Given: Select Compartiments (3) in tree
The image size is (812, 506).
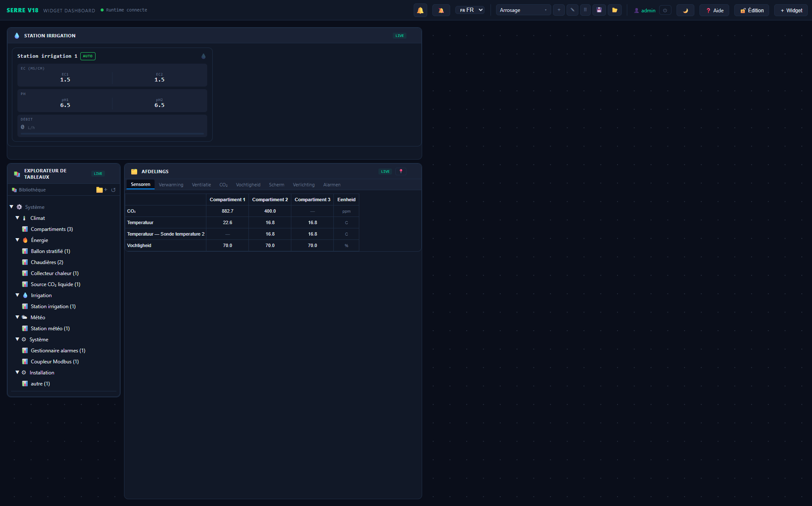Looking at the screenshot, I should click(x=52, y=229).
